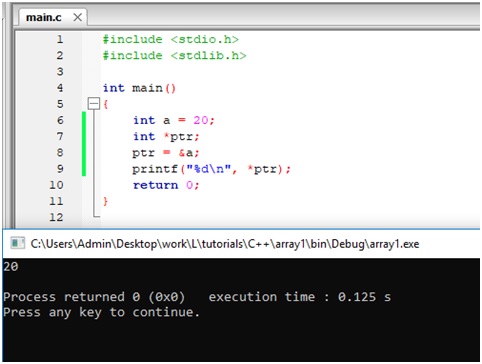This screenshot has height=364, width=482.
Task: Click the closing brace on line 11
Action: tap(105, 201)
